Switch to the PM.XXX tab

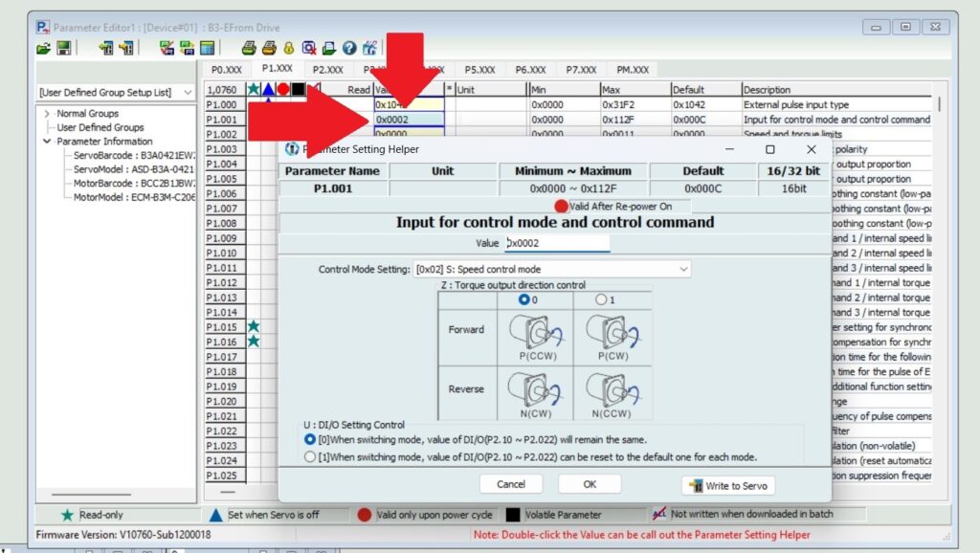[x=632, y=70]
